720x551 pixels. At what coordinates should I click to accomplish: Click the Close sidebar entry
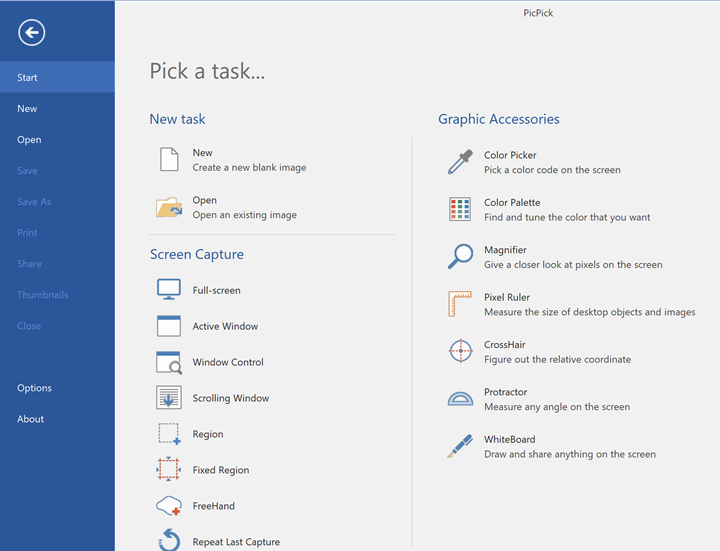pyautogui.click(x=57, y=326)
